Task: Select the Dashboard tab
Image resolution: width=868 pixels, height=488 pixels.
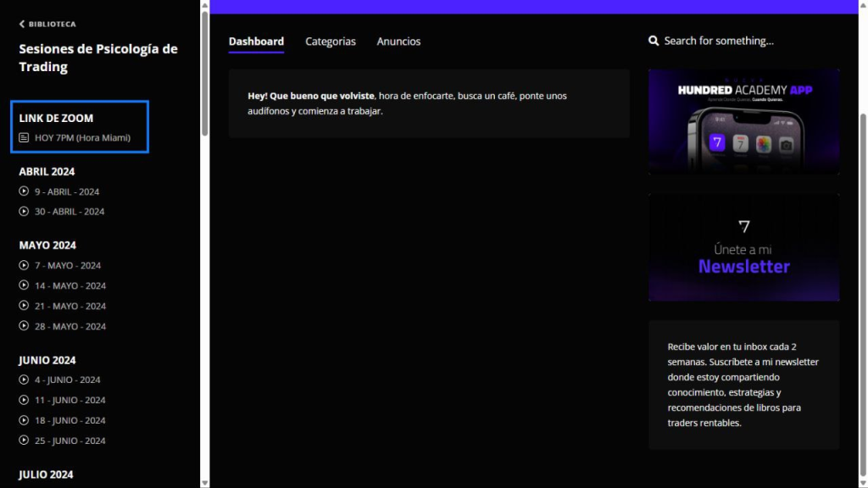Action: [x=256, y=42]
